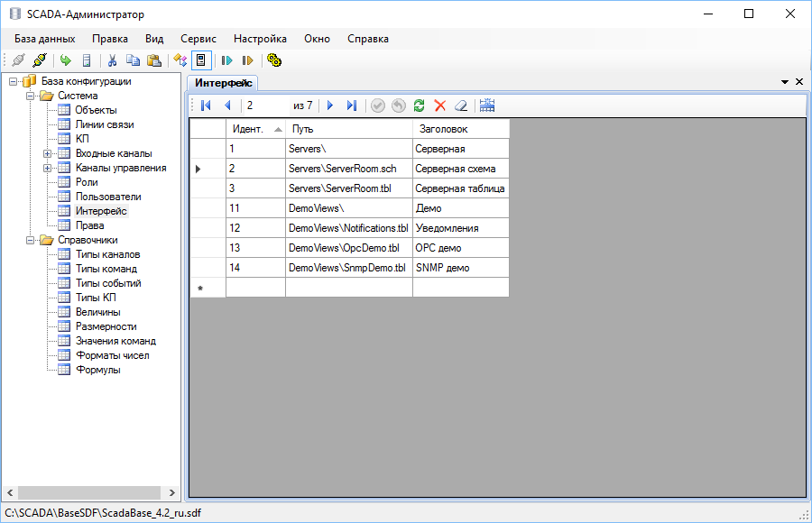Viewport: 812px width, 523px height.
Task: Select Линии связи in the tree
Action: coord(105,124)
